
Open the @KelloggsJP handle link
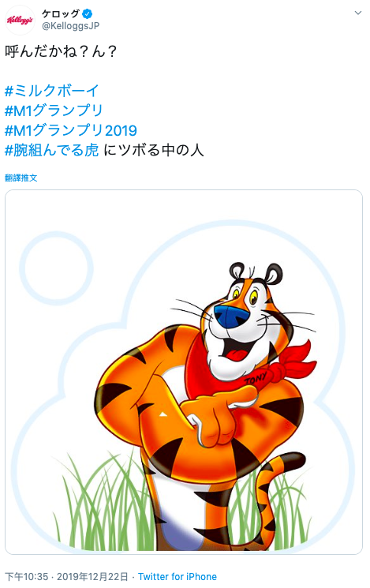click(70, 26)
